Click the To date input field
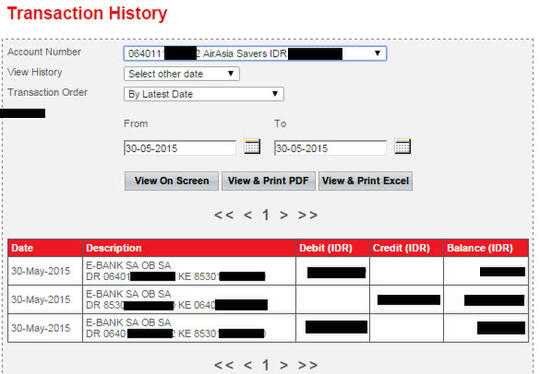 [330, 148]
